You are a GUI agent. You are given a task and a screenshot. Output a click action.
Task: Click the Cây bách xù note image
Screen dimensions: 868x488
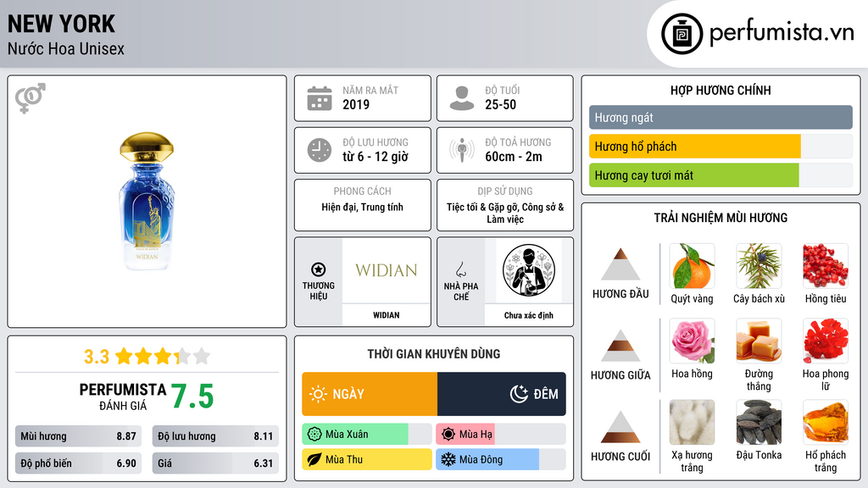(759, 266)
